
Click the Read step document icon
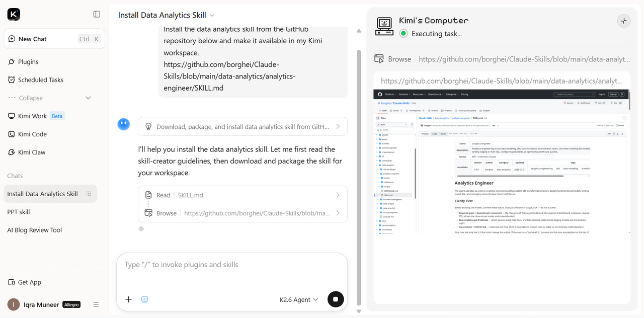click(148, 195)
